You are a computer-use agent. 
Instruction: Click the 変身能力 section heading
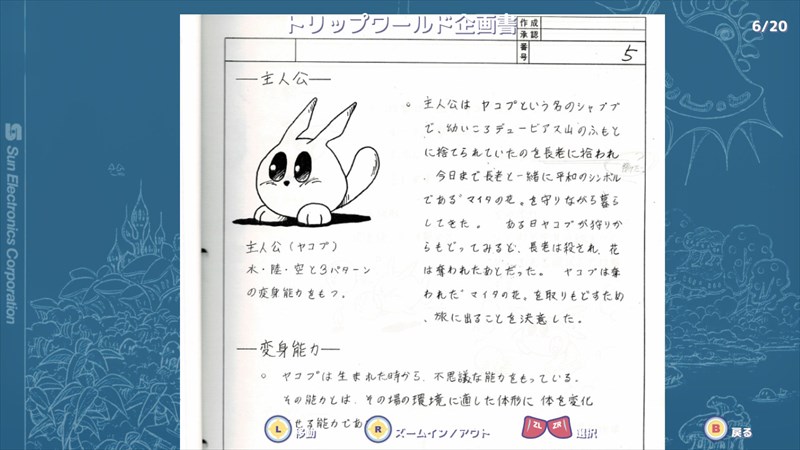click(290, 348)
